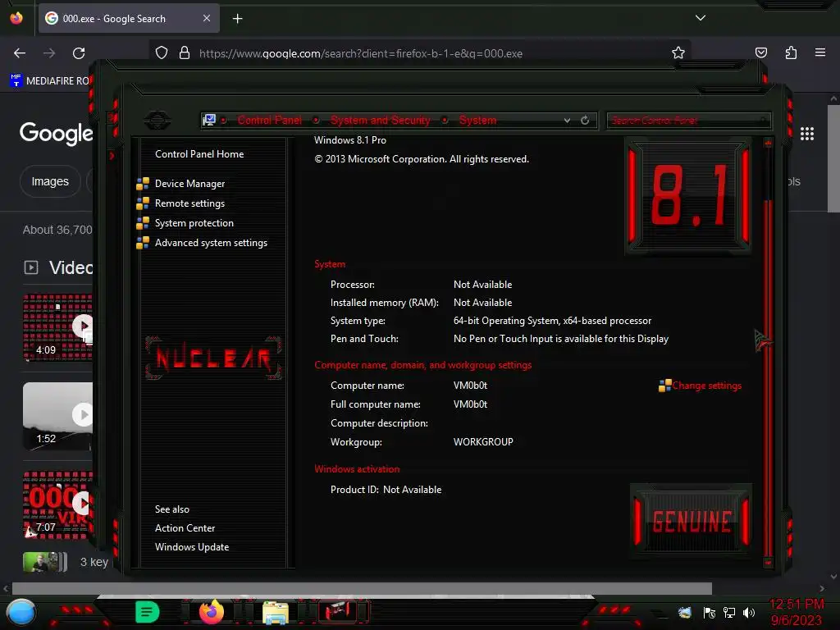
Task: Click the Firefox horizontal scrollbar
Action: click(x=362, y=588)
